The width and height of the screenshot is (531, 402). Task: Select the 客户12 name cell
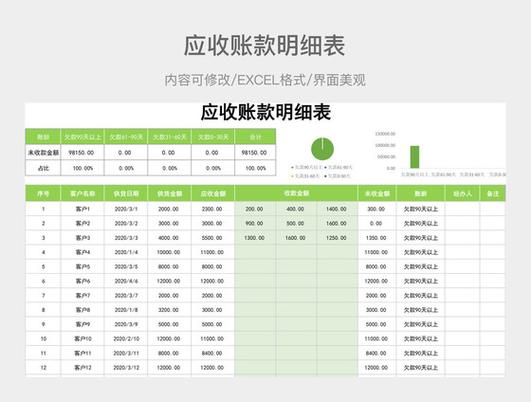click(x=83, y=367)
